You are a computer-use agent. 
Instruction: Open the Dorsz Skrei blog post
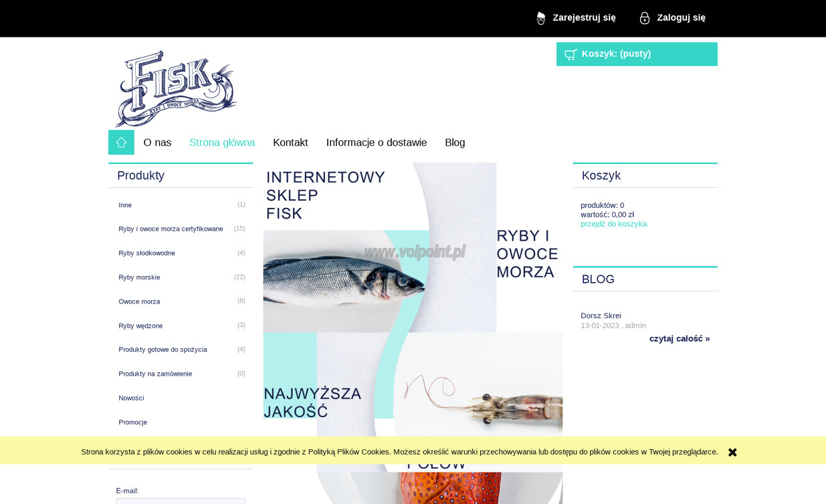point(601,316)
